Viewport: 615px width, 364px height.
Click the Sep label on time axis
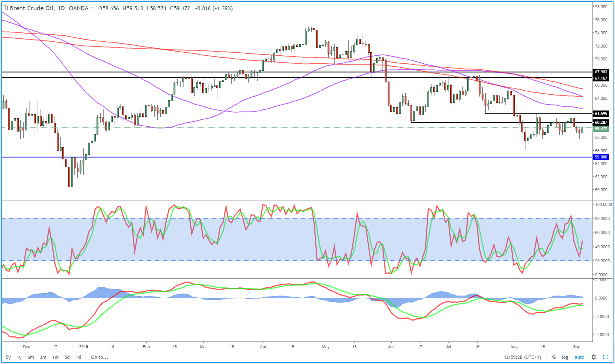pos(577,347)
